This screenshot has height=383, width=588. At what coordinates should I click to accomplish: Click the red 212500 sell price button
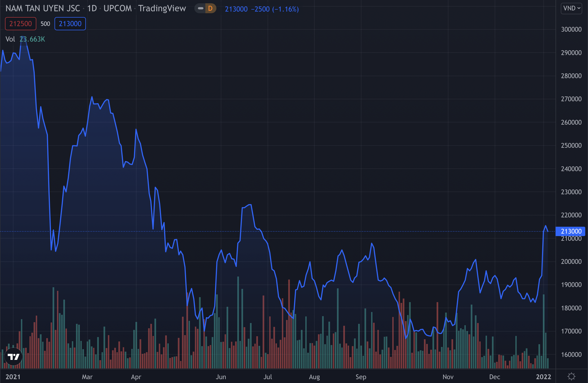[20, 24]
